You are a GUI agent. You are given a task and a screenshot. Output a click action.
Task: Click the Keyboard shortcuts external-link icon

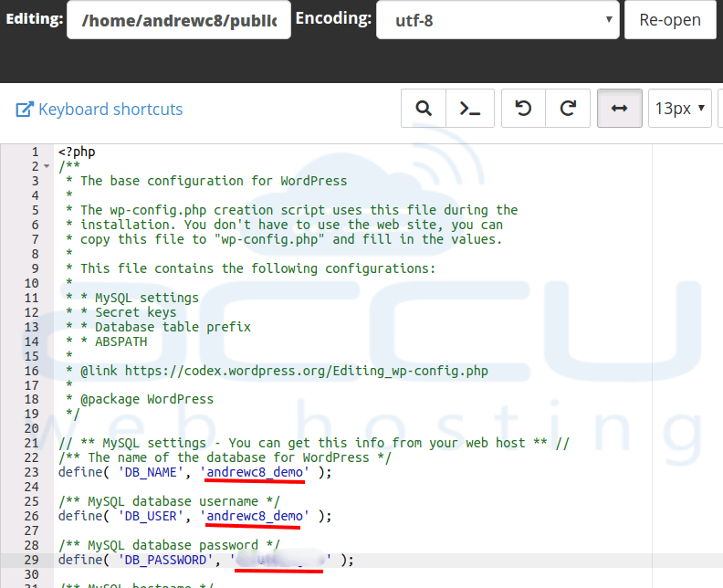[x=25, y=110]
